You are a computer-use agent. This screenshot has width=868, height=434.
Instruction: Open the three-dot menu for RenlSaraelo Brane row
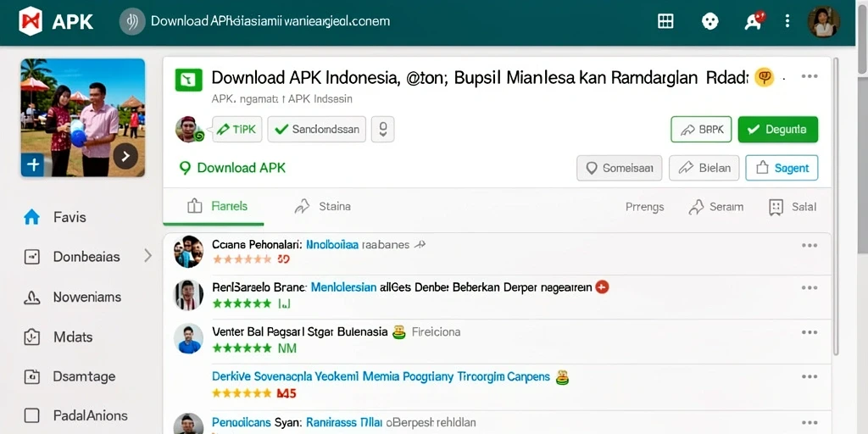(810, 288)
